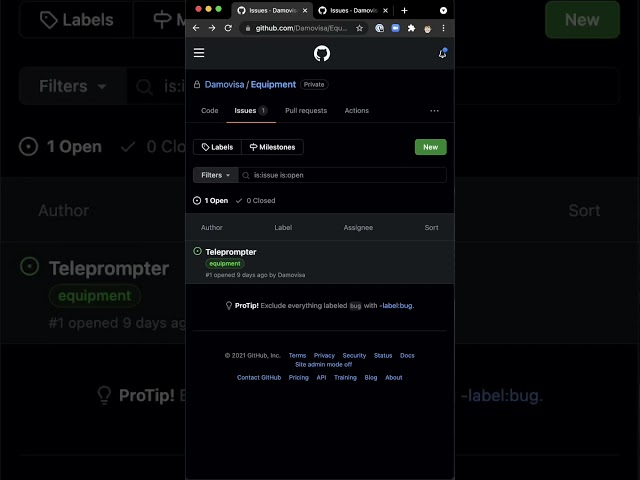Open the Chrome extensions puzzle icon

(x=411, y=28)
